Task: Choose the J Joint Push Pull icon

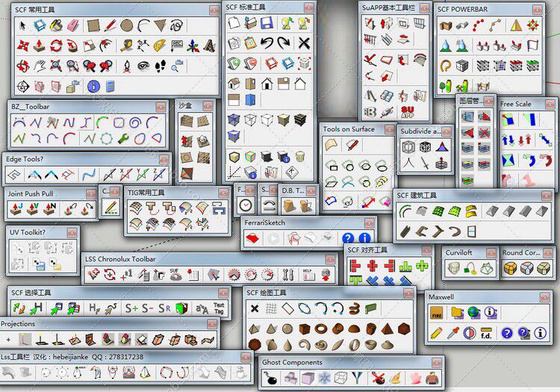Action: 16,209
